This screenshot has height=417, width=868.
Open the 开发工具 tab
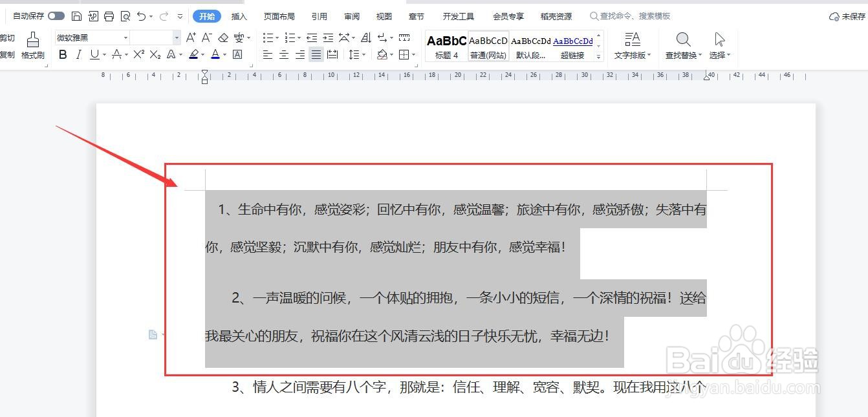(x=459, y=16)
